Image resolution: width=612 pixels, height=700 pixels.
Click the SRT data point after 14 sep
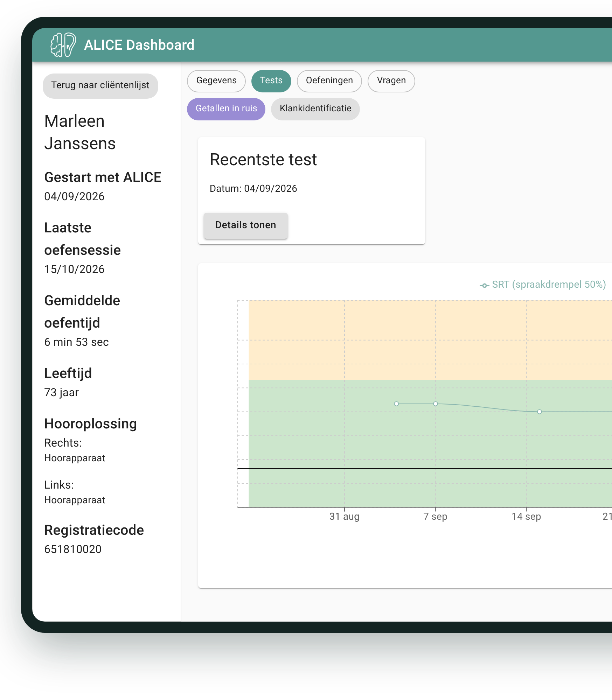click(540, 412)
